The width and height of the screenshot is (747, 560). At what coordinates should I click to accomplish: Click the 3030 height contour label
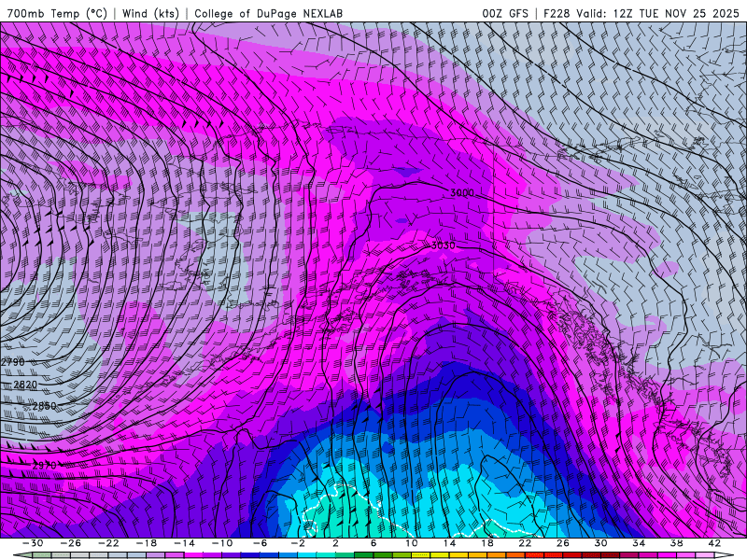click(443, 245)
